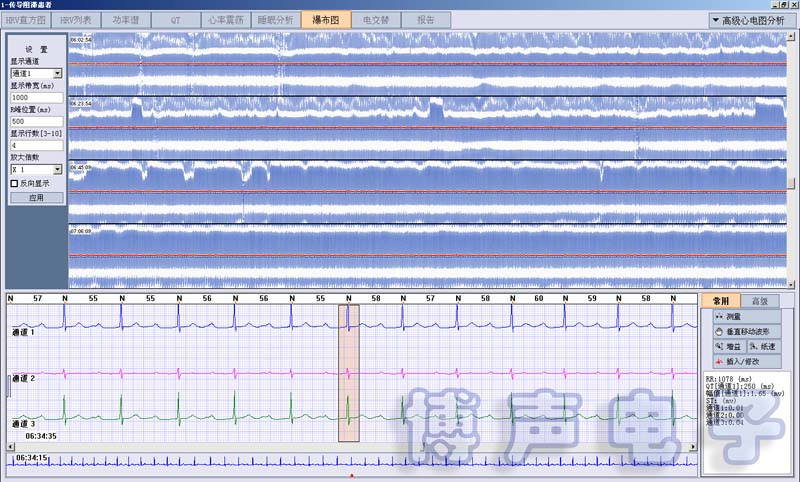The height and width of the screenshot is (482, 800).
Task: Click the heart rate value 60
Action: 539,298
